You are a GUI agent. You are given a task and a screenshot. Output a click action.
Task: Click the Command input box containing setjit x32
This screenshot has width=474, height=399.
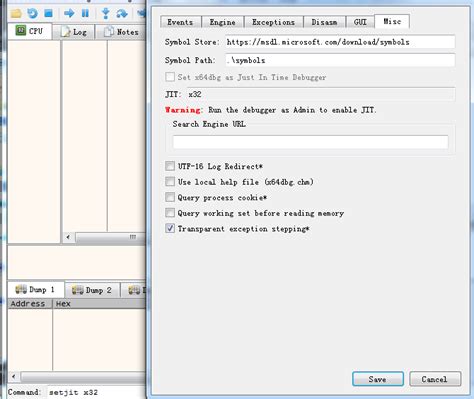(x=96, y=392)
